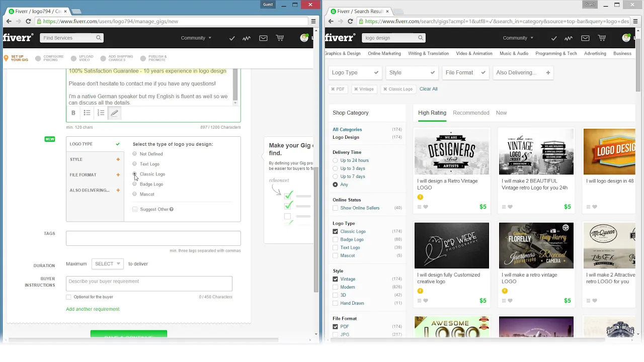Apply numbered list formatting in description editor
This screenshot has height=362, width=644.
pos(101,113)
